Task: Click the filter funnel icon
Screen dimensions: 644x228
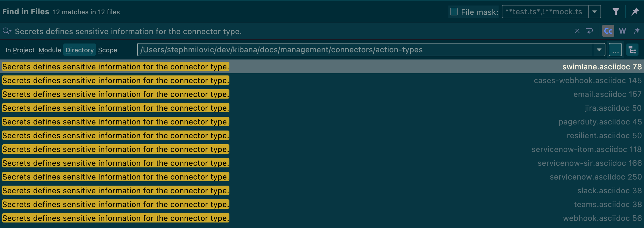Action: (x=616, y=12)
